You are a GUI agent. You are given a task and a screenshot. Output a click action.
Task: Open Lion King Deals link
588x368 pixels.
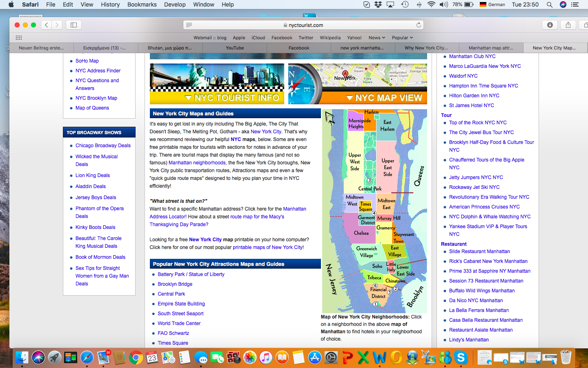point(93,175)
